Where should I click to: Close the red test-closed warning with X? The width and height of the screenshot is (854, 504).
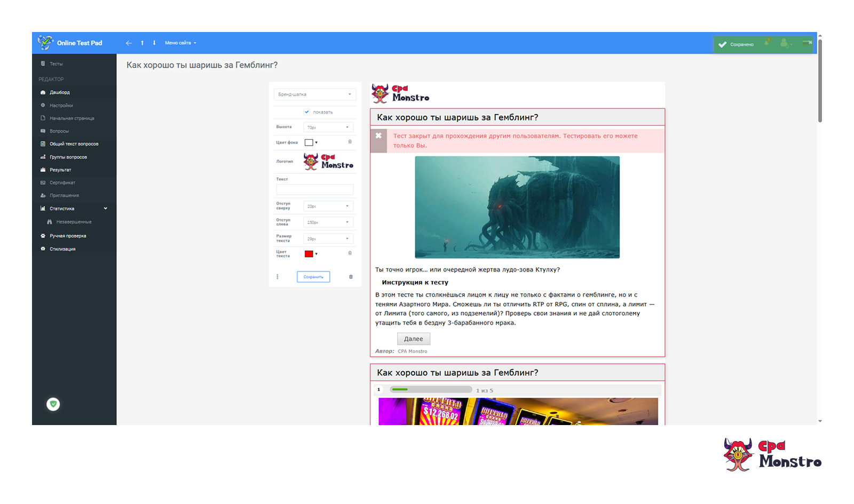tap(378, 135)
